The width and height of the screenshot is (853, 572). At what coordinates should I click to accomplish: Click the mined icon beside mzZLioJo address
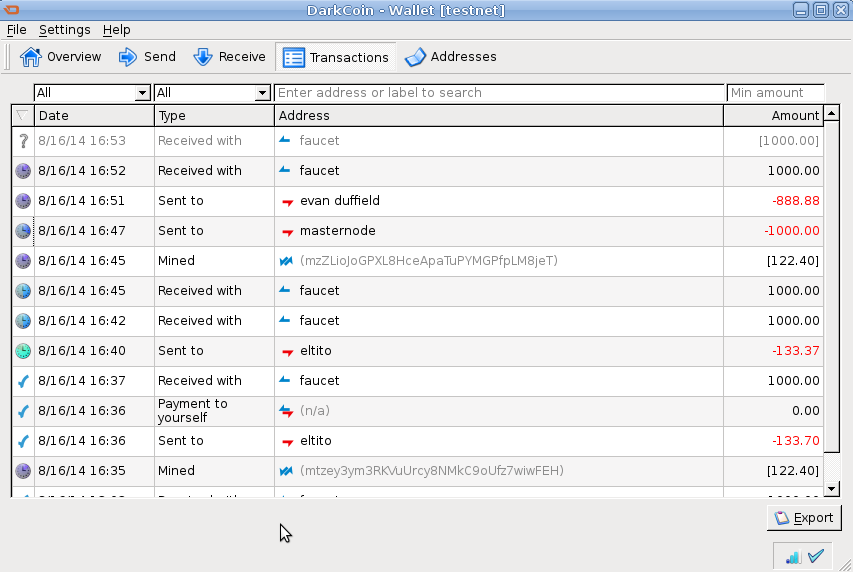pos(286,261)
